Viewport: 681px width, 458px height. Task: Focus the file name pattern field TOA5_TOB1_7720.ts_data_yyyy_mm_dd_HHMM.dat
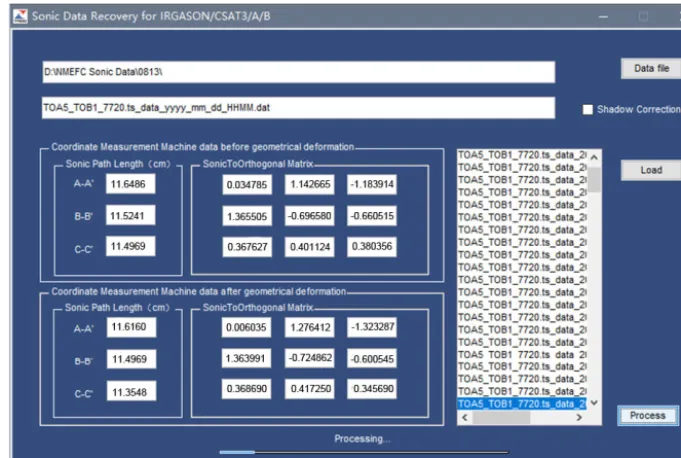(298, 108)
